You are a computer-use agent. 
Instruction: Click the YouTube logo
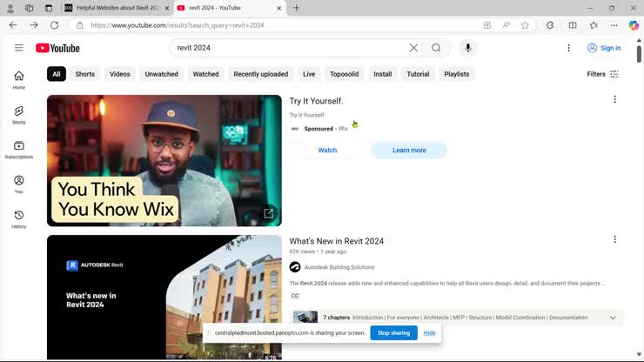[x=57, y=48]
